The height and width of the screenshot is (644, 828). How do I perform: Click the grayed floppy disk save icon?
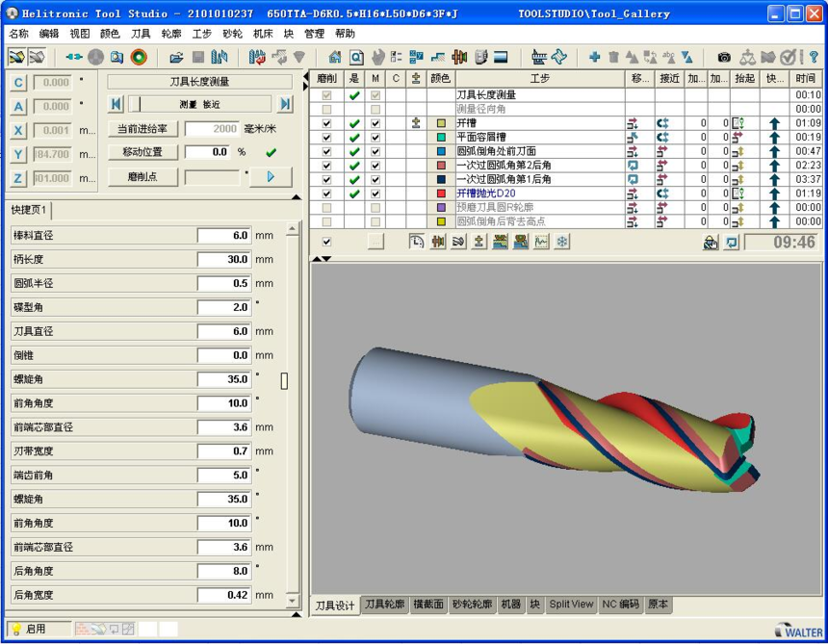[x=198, y=57]
